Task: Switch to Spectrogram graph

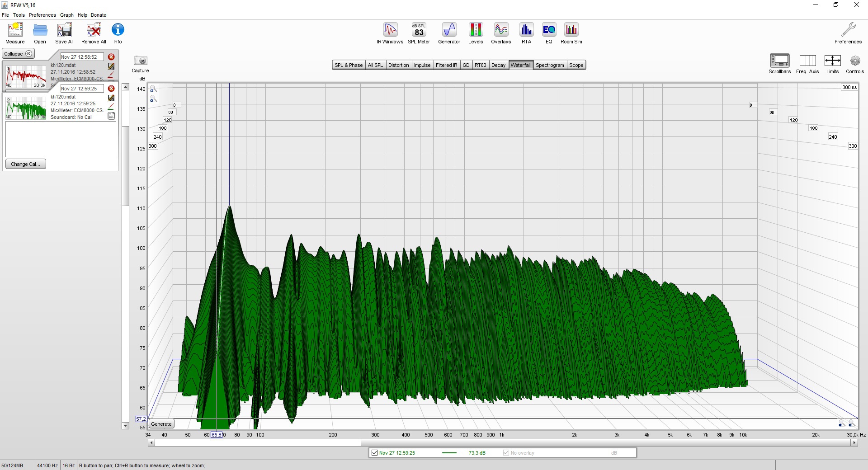Action: (550, 65)
